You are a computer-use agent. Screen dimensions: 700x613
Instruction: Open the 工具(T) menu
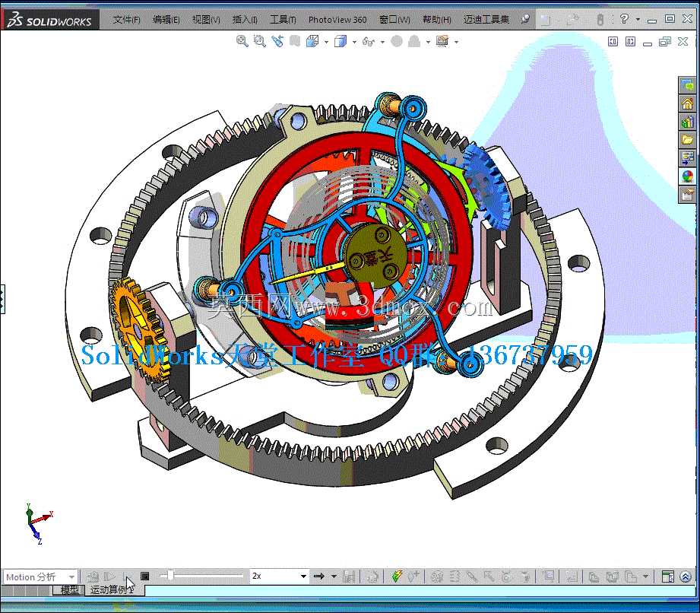283,20
